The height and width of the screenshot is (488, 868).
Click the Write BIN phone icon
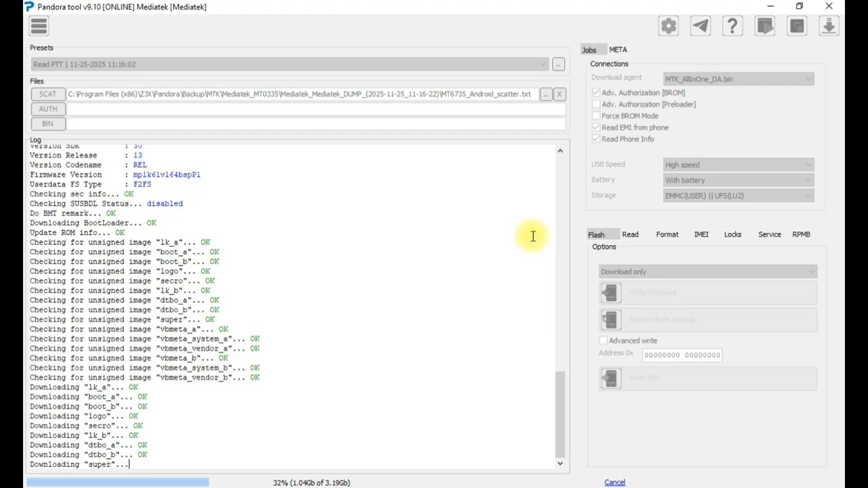[610, 378]
